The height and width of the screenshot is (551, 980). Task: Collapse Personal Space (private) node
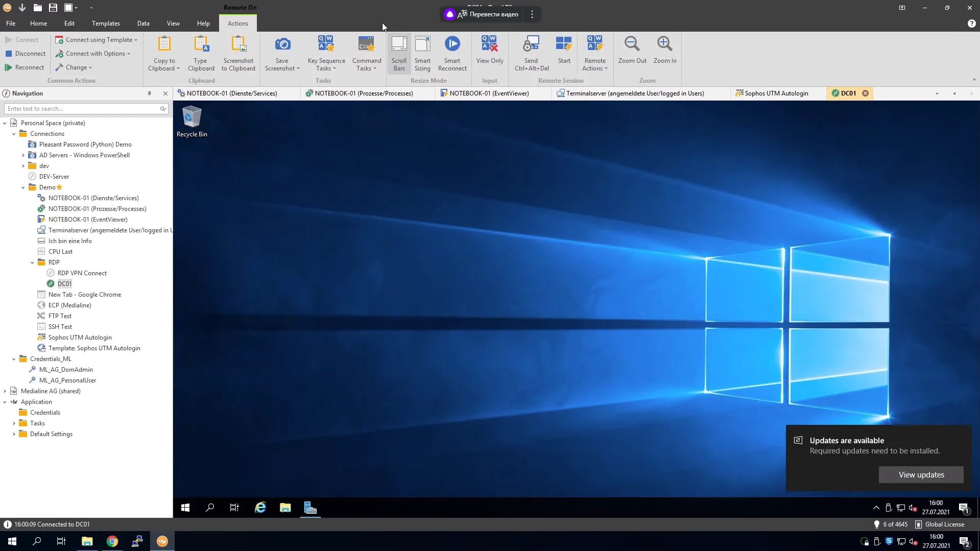point(5,123)
